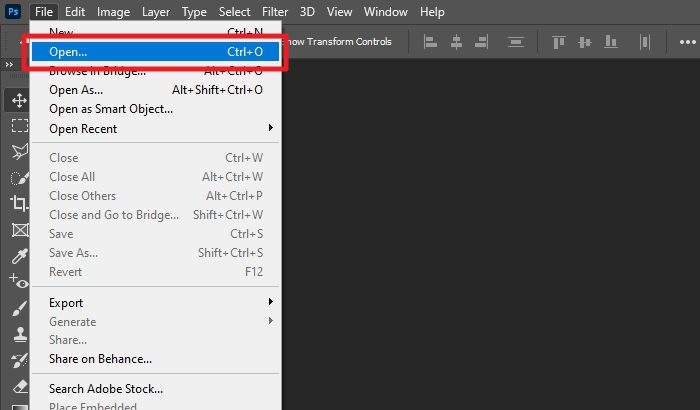Align left edges icon in options bar
The width and height of the screenshot is (700, 410).
[x=430, y=42]
